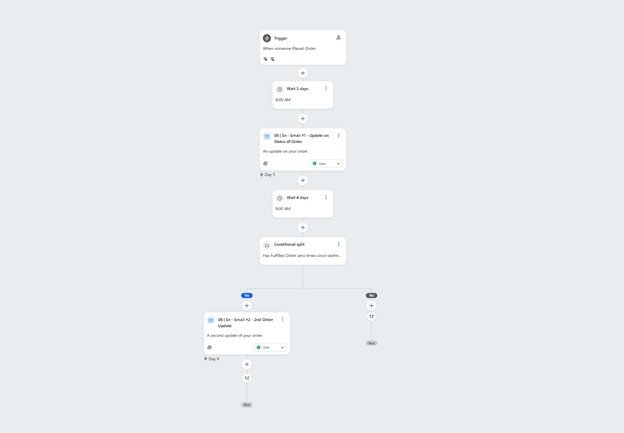Add a step under the No branch

point(371,306)
